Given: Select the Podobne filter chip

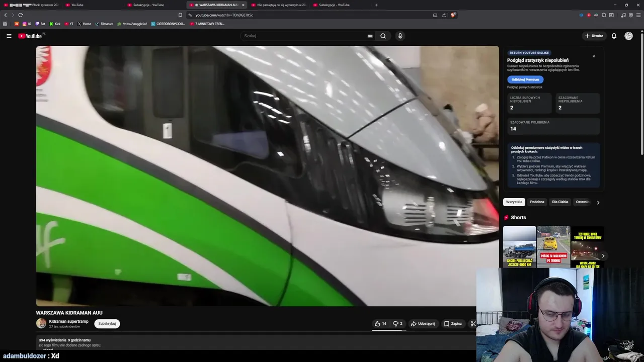Looking at the screenshot, I should coord(537,202).
